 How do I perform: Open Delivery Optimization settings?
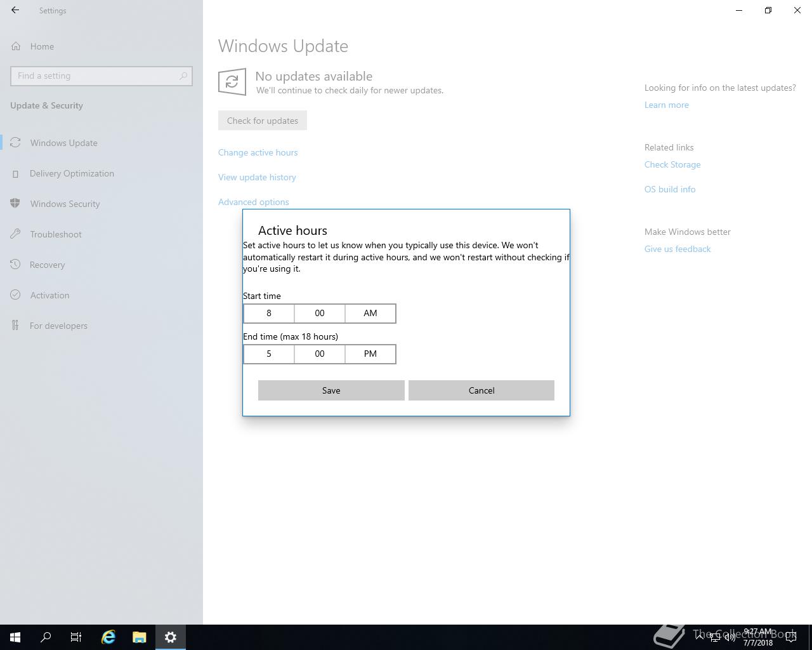coord(101,173)
